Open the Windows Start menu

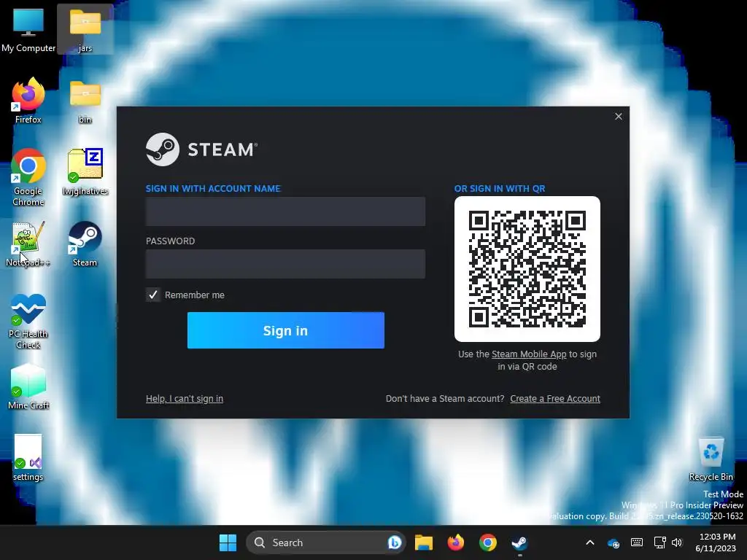[228, 542]
